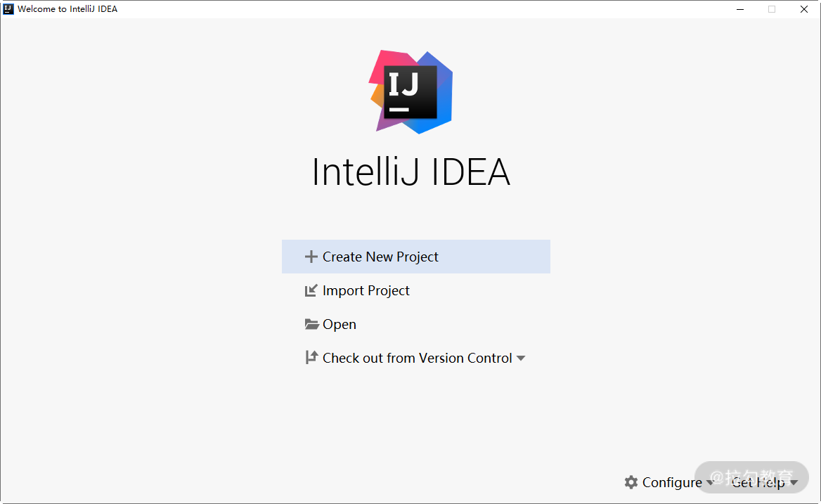Choose the Import Project text
Viewport: 821px width, 504px height.
pos(366,291)
